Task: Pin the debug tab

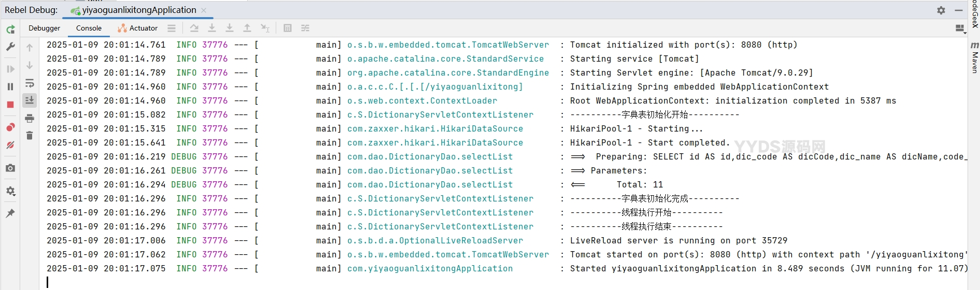Action: 10,213
